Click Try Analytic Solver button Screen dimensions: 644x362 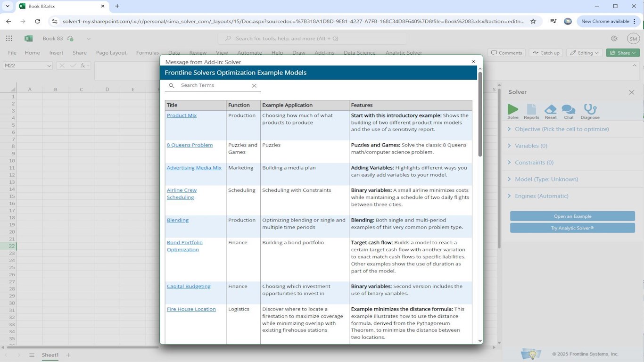coord(572,228)
